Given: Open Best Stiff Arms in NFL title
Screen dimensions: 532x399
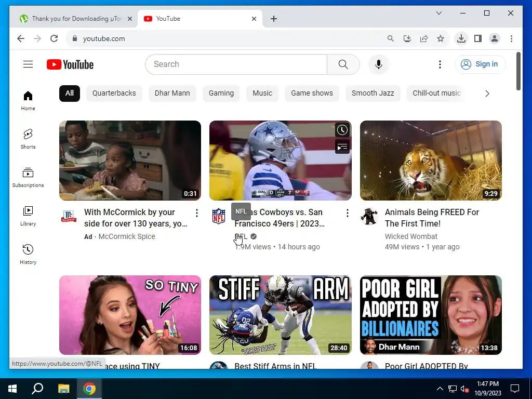Looking at the screenshot, I should 275,366.
